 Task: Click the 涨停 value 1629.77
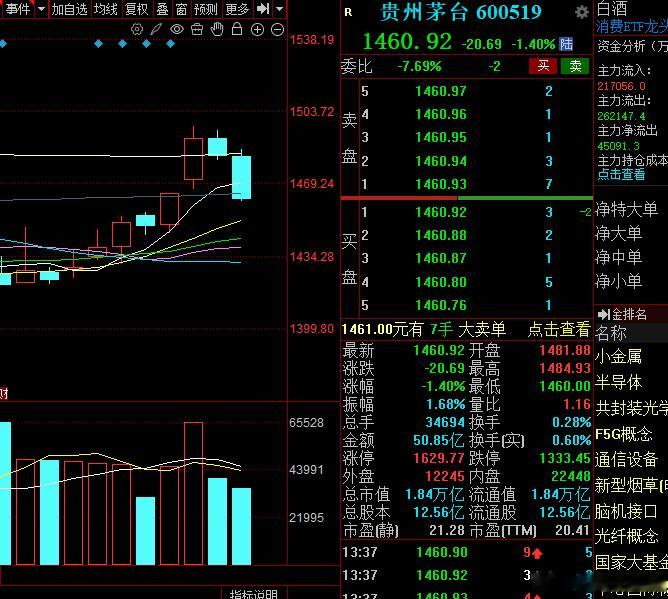pyautogui.click(x=439, y=458)
